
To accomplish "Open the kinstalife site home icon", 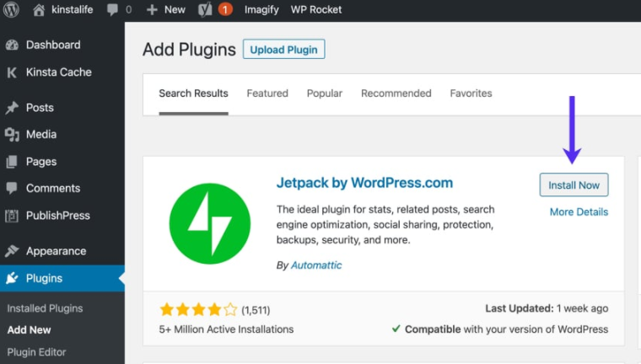I will [x=39, y=9].
